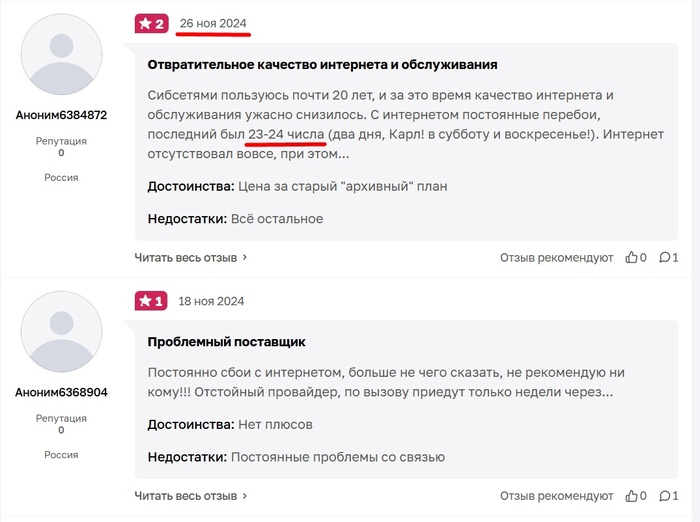Open username link Аноним6384872
This screenshot has height=522, width=700.
[x=62, y=115]
